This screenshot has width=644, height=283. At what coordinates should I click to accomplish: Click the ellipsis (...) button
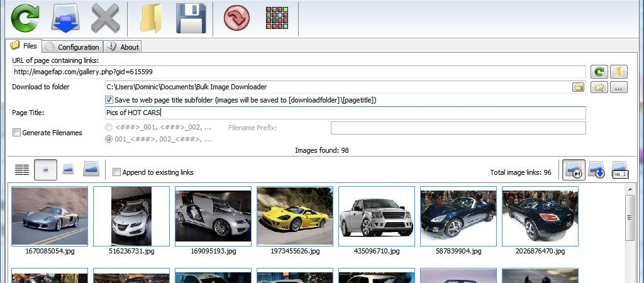(x=619, y=87)
